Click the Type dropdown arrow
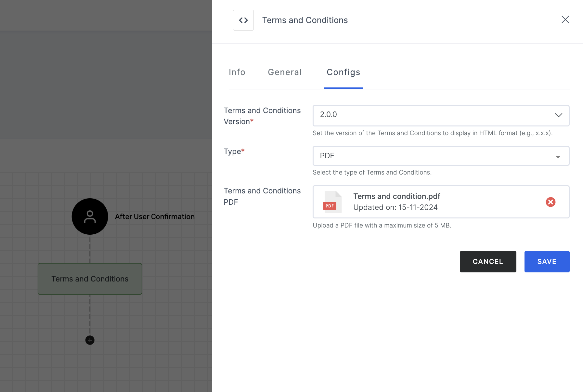Viewport: 583px width, 392px height. pyautogui.click(x=558, y=157)
